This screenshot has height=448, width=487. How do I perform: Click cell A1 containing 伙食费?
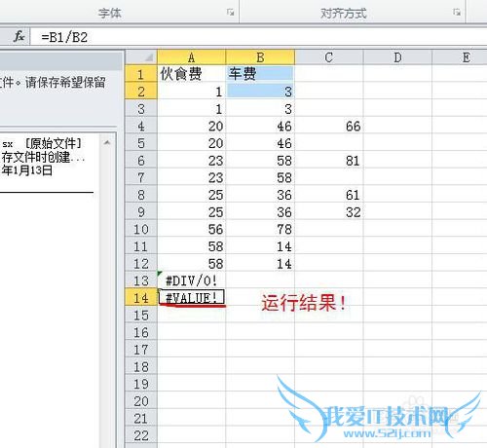pyautogui.click(x=191, y=74)
